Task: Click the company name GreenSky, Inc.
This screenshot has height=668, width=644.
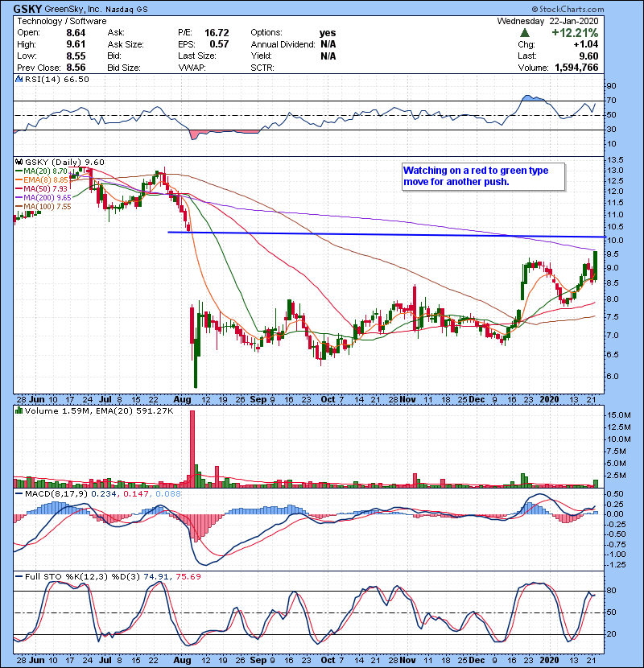Action: pyautogui.click(x=72, y=9)
